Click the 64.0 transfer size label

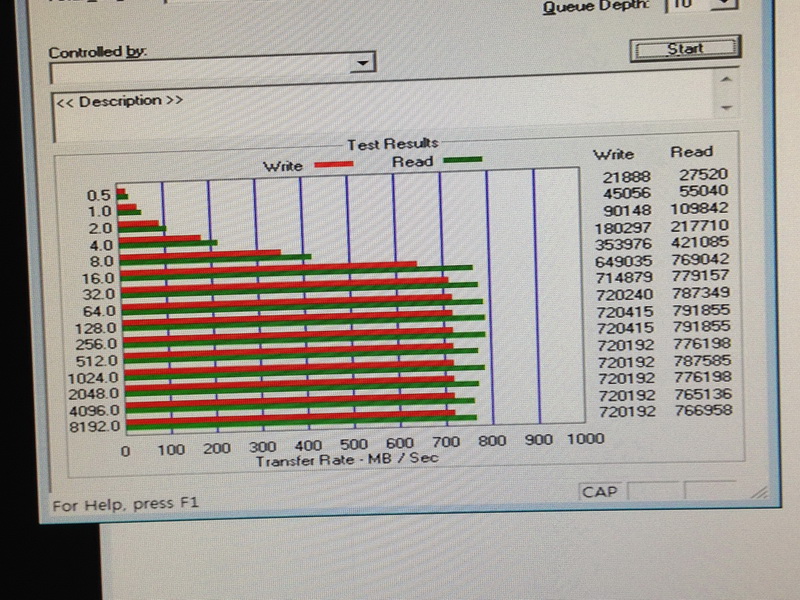coord(99,311)
